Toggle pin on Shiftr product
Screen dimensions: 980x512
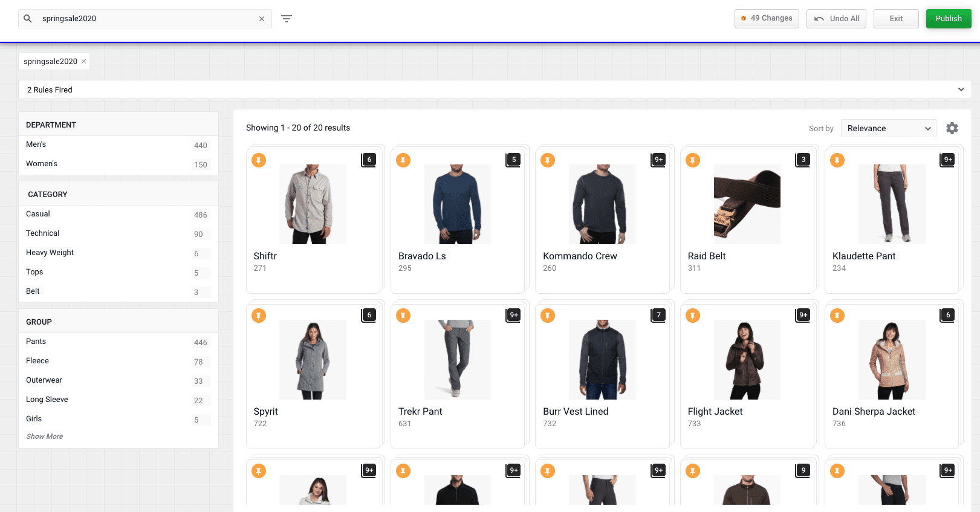tap(259, 160)
